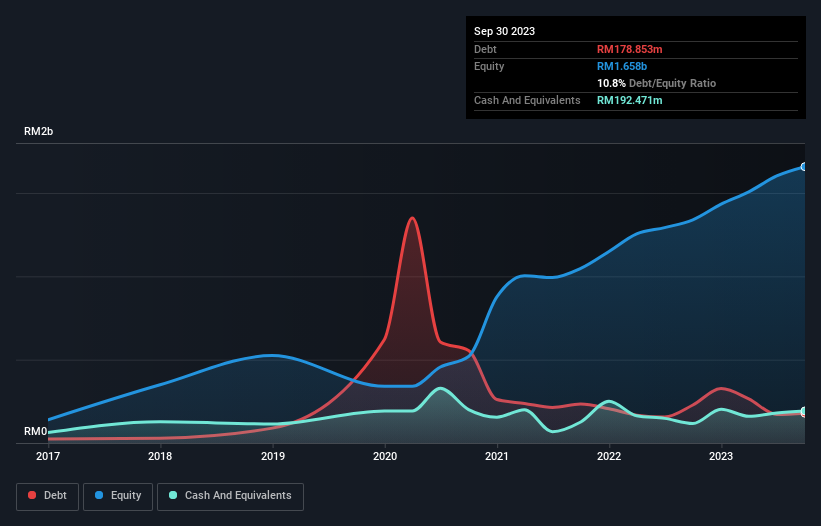Viewport: 821px width, 526px height.
Task: Click the 2022 axis label
Action: pyautogui.click(x=609, y=456)
